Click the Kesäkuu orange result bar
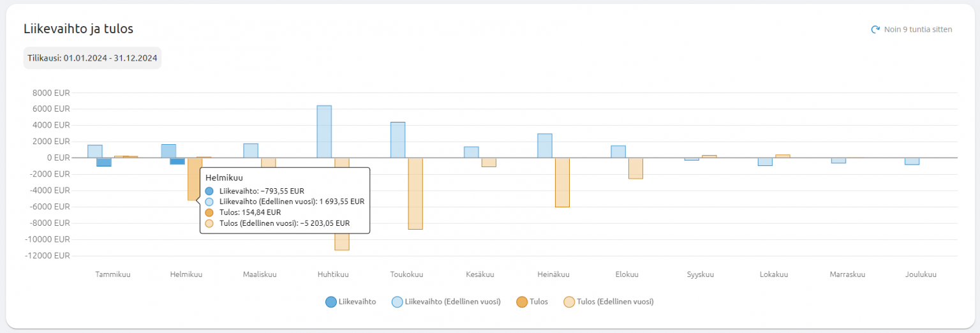 (x=489, y=162)
